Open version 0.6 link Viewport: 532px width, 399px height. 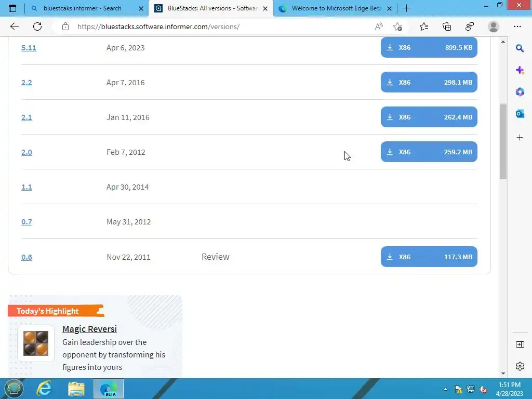tap(26, 257)
